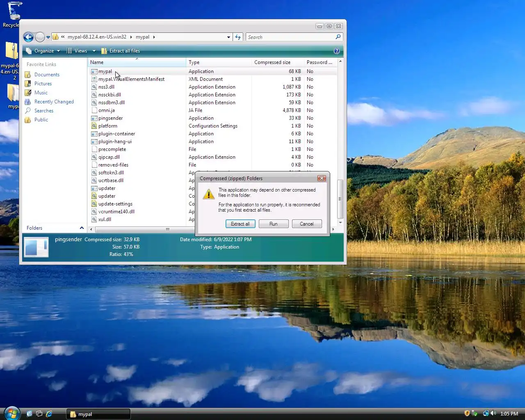Click the Views toolbar button
The width and height of the screenshot is (525, 420).
[x=77, y=51]
